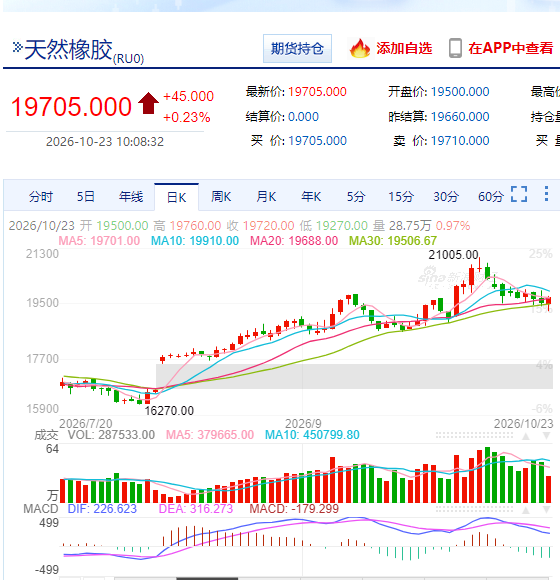This screenshot has height=580, width=560.
Task: Click the up arrow in MACD panel header
Action: pyautogui.click(x=526, y=510)
